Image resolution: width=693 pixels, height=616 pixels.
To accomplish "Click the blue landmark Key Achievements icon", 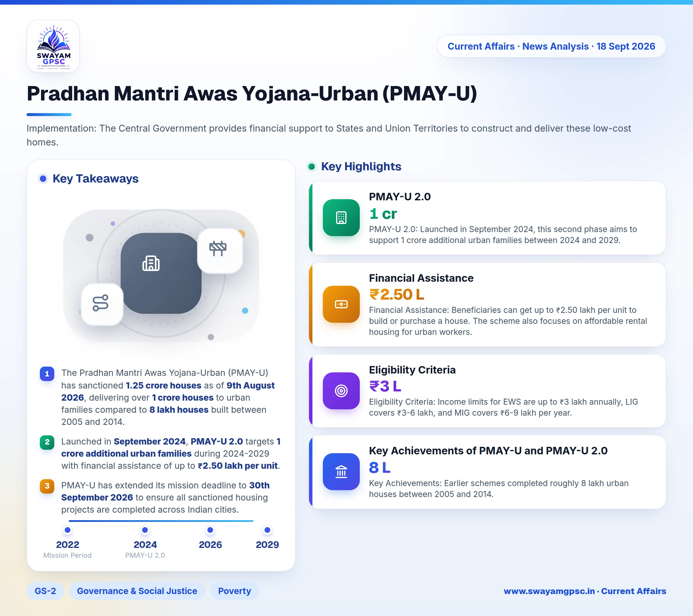I will tap(341, 472).
